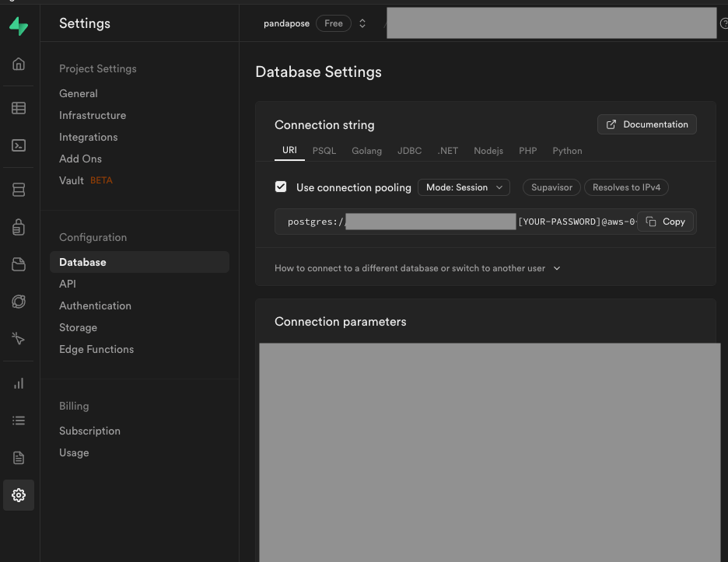Switch to the URI tab

tap(289, 150)
